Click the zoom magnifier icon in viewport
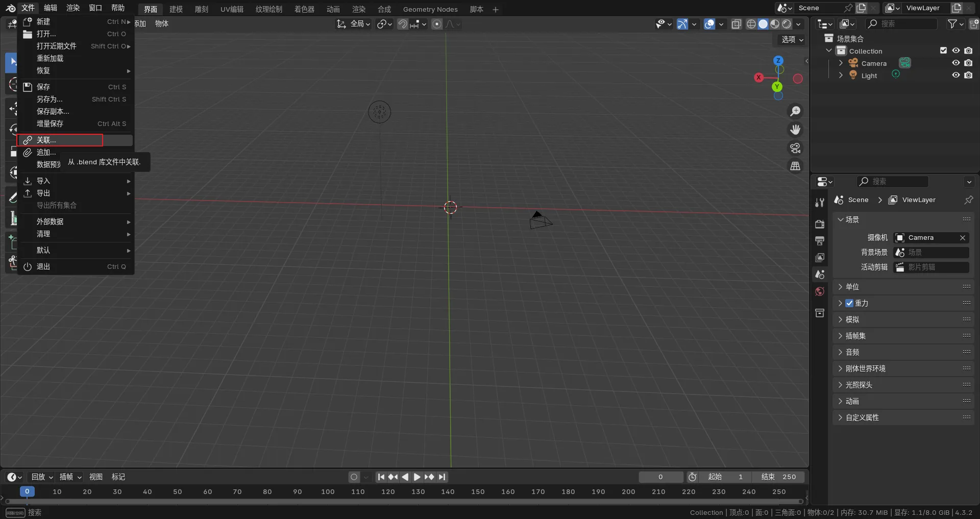 (x=795, y=111)
